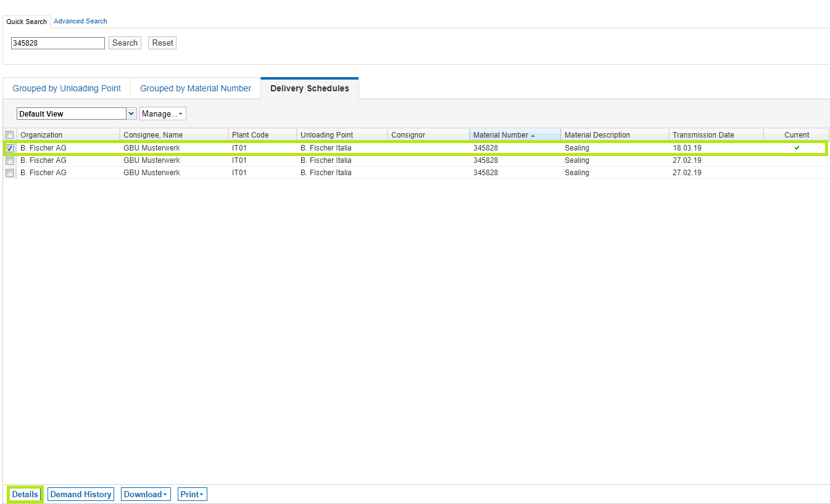The width and height of the screenshot is (830, 504).
Task: Click the Demand History button
Action: (x=81, y=494)
